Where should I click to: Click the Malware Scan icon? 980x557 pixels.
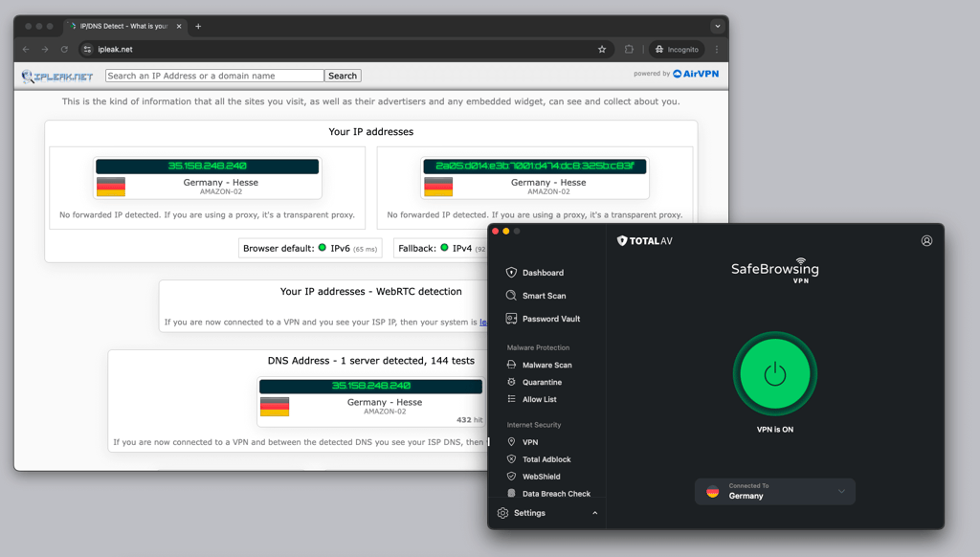pos(511,365)
